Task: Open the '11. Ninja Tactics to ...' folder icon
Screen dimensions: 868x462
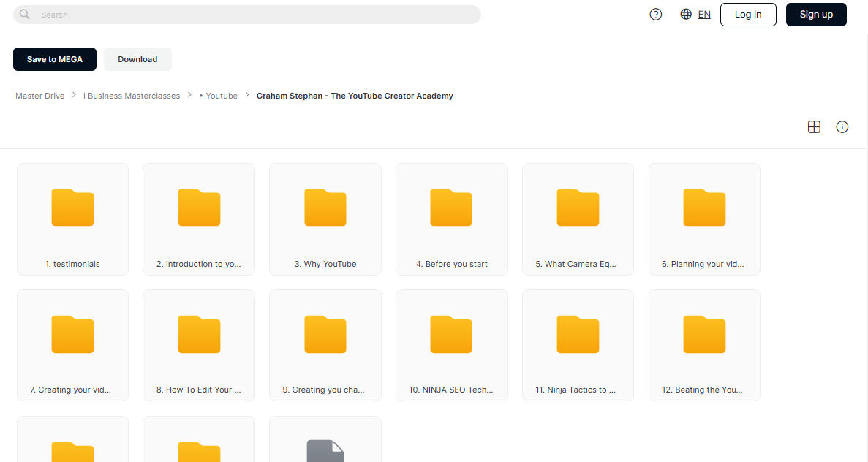Action: pyautogui.click(x=578, y=334)
